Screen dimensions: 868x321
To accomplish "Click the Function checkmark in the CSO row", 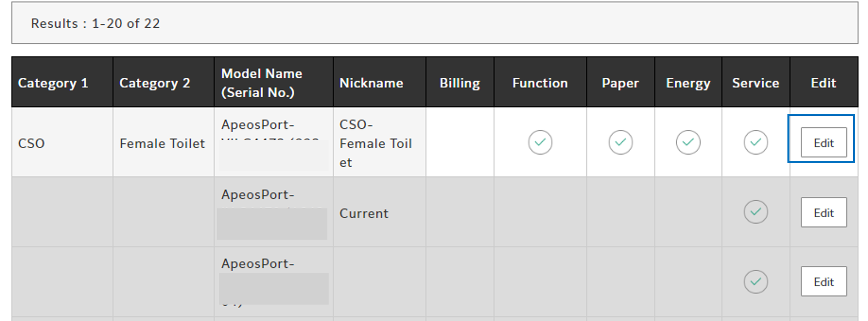I will 540,142.
